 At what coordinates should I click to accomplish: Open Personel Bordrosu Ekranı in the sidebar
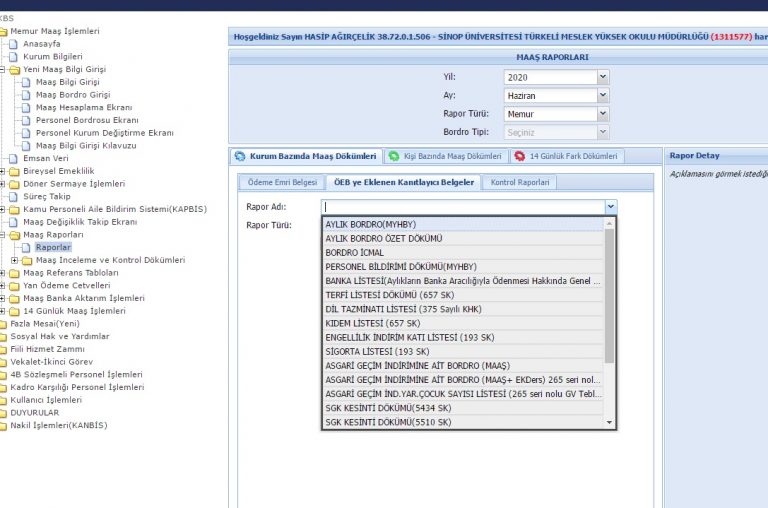(87, 120)
